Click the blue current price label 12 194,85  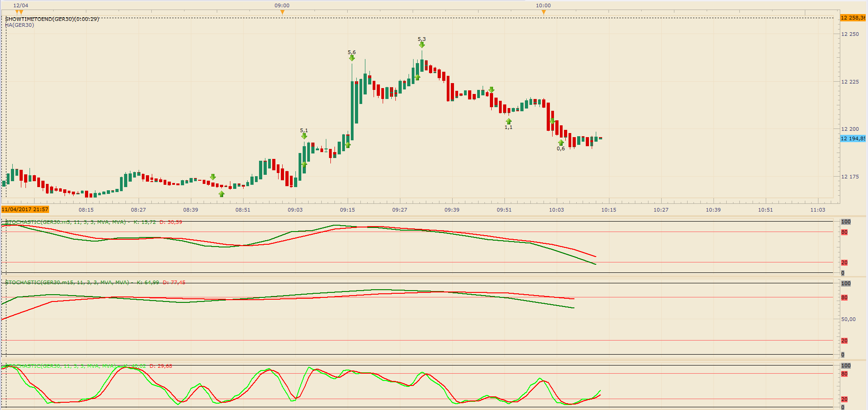[x=853, y=138]
